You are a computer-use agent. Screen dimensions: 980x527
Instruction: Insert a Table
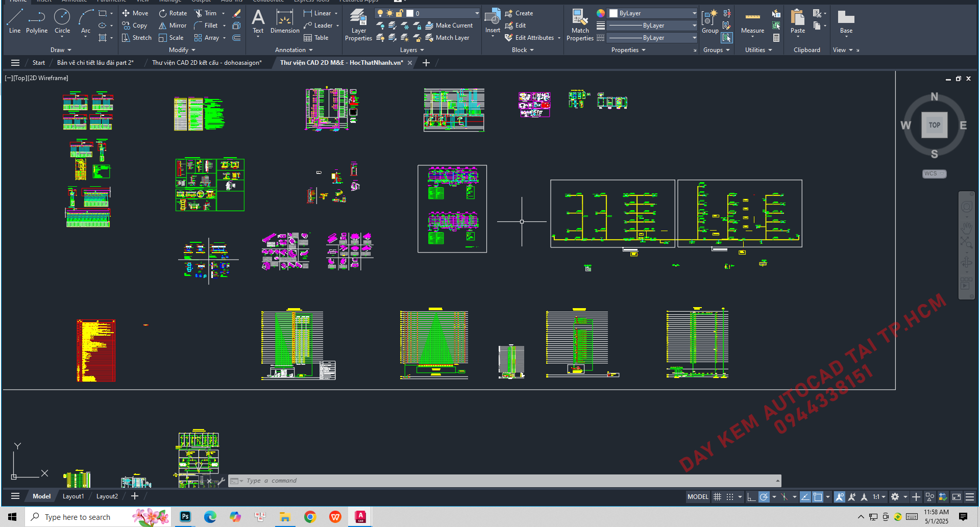316,38
